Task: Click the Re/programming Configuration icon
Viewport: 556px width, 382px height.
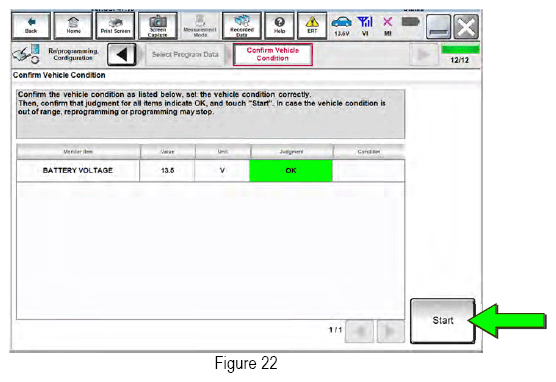Action: pyautogui.click(x=26, y=54)
